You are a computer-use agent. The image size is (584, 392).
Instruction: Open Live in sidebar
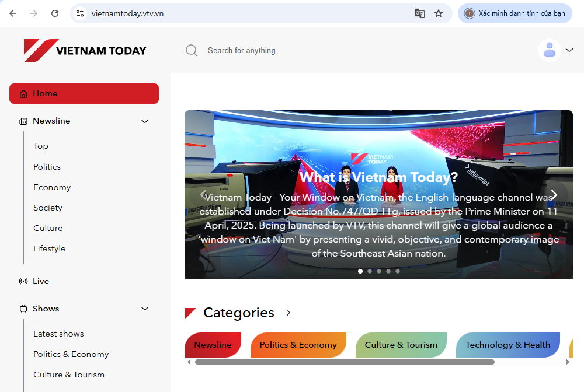[41, 281]
